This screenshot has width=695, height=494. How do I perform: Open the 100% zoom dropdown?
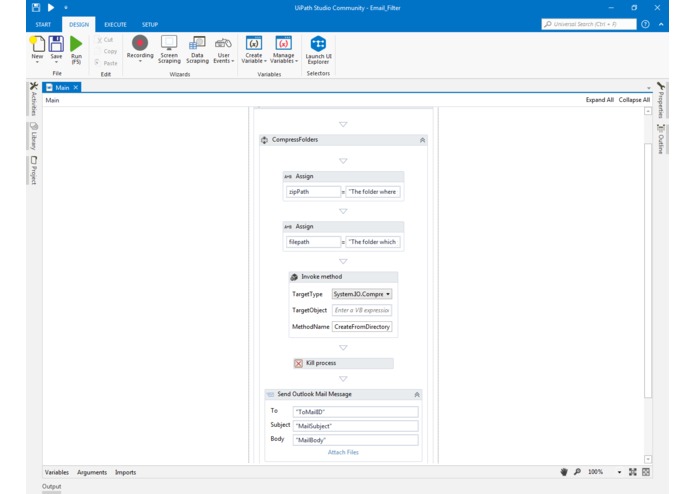tap(619, 473)
